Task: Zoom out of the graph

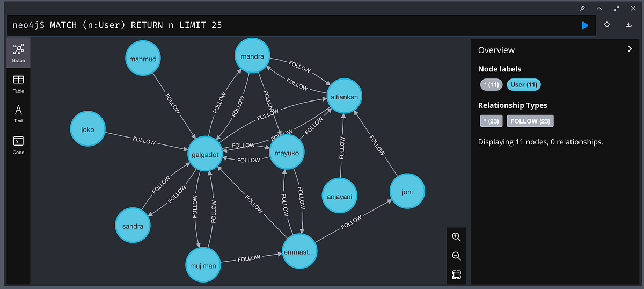Action: pos(456,256)
